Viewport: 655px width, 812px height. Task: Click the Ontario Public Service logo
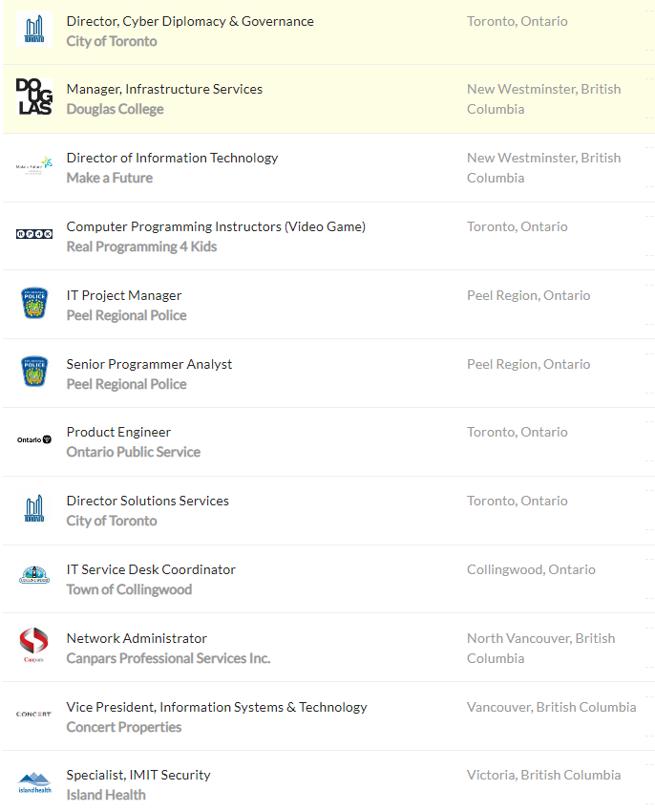coord(34,440)
